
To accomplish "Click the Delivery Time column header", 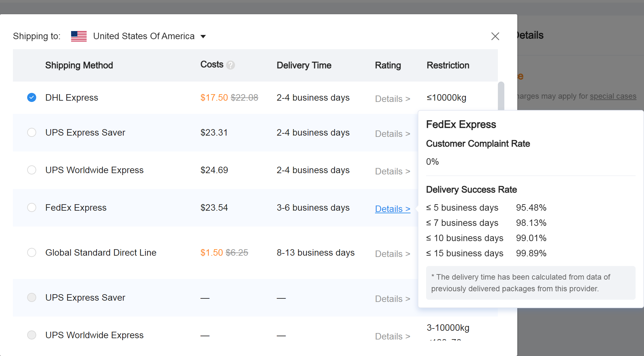I will point(304,65).
